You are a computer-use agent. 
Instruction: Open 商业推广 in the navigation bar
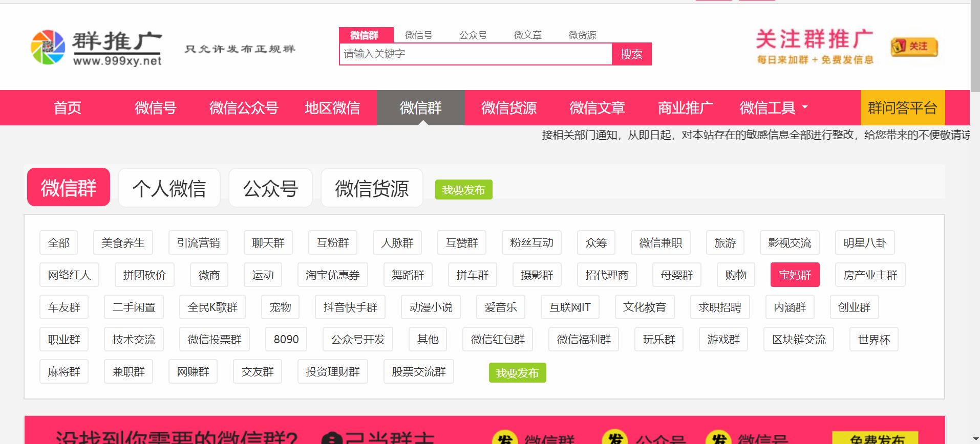(x=686, y=107)
